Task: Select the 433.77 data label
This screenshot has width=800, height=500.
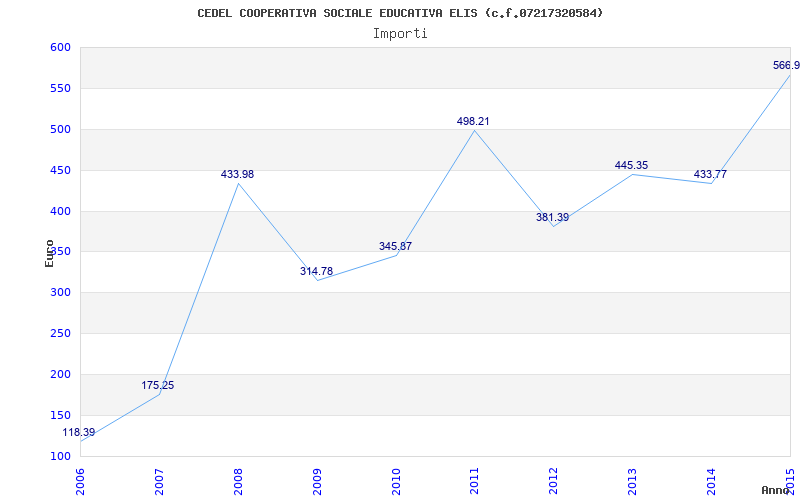Action: click(710, 174)
